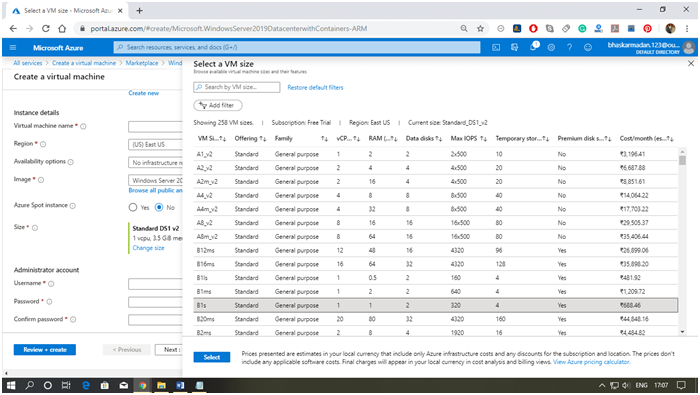The image size is (700, 395).
Task: Open the Azure feedback smiley icon
Action: [x=588, y=47]
